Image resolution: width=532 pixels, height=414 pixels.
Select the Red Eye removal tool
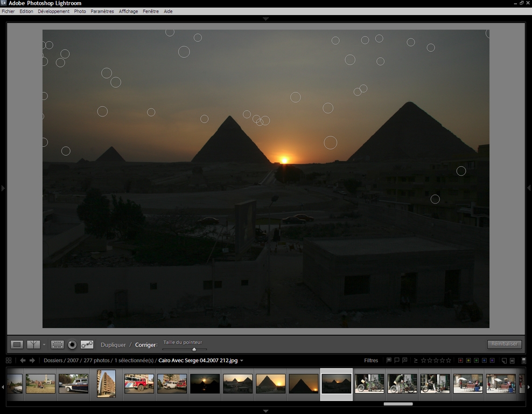(72, 344)
